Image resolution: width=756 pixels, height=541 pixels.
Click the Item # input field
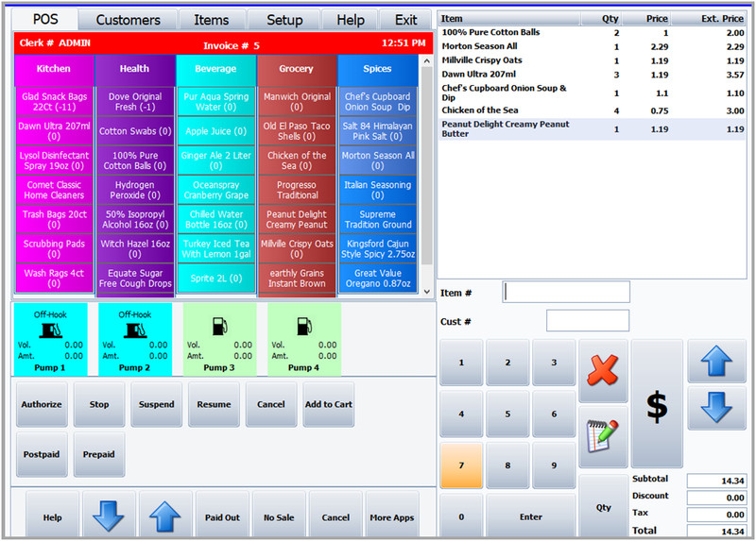566,292
